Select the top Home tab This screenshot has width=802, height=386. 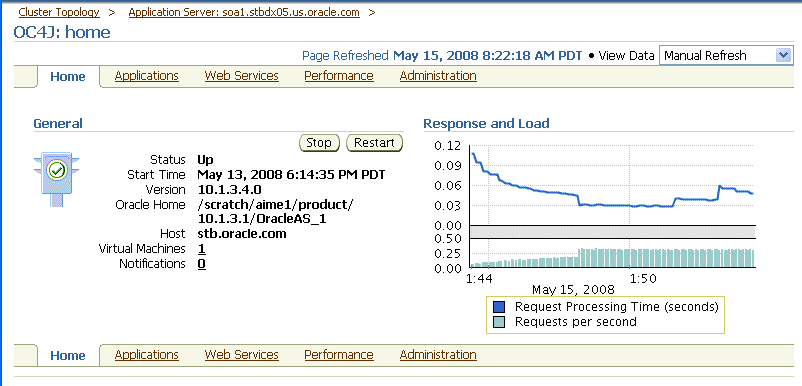(x=68, y=77)
